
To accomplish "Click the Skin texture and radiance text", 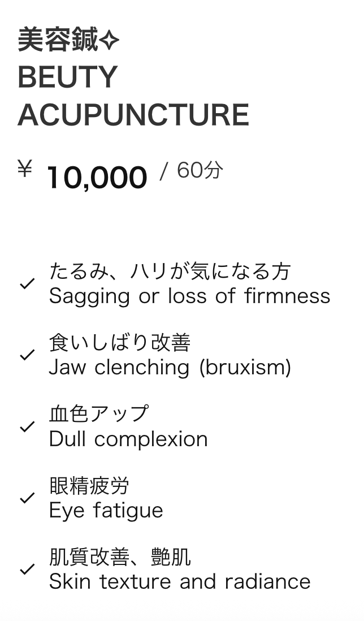I will pyautogui.click(x=180, y=582).
